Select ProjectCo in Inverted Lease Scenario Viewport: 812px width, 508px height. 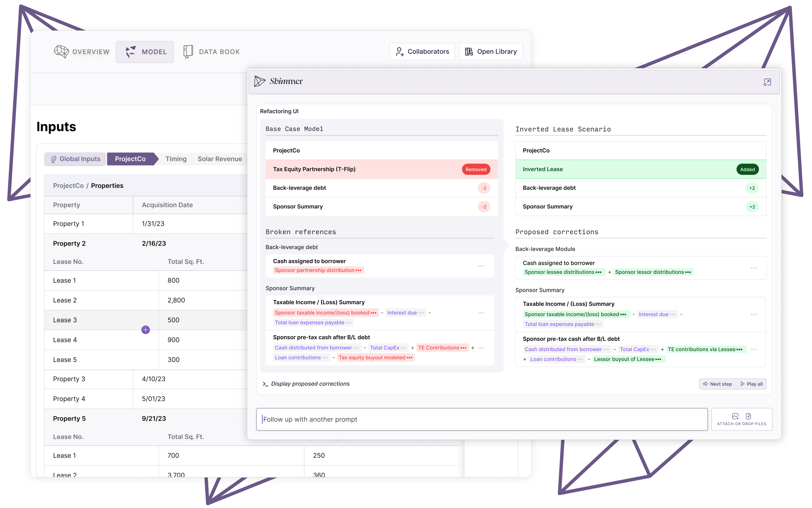coord(641,151)
